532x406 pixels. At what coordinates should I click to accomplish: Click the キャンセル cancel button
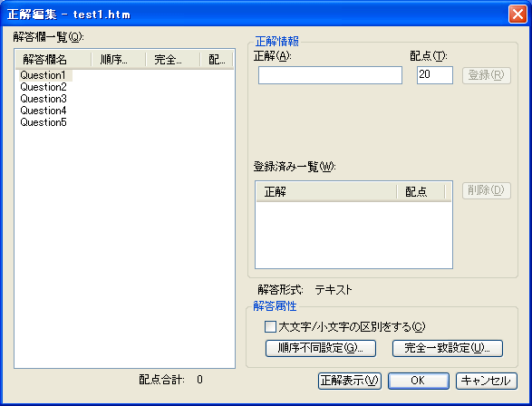click(486, 381)
